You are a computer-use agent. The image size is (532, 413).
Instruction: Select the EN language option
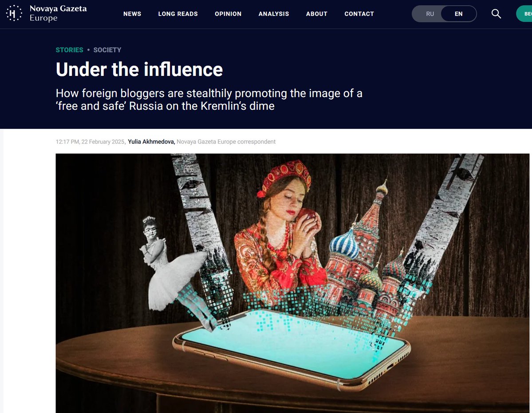[458, 14]
